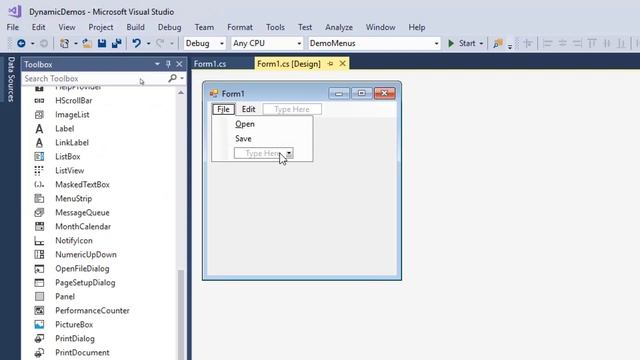
Task: Select Label control icon in Toolbox
Action: pos(39,129)
